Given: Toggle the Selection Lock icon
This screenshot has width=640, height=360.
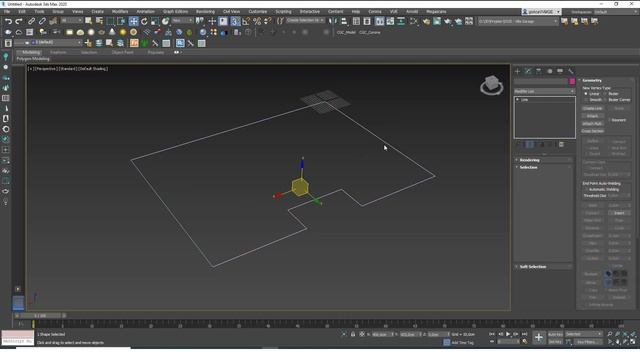Looking at the screenshot, I should click(x=353, y=334).
